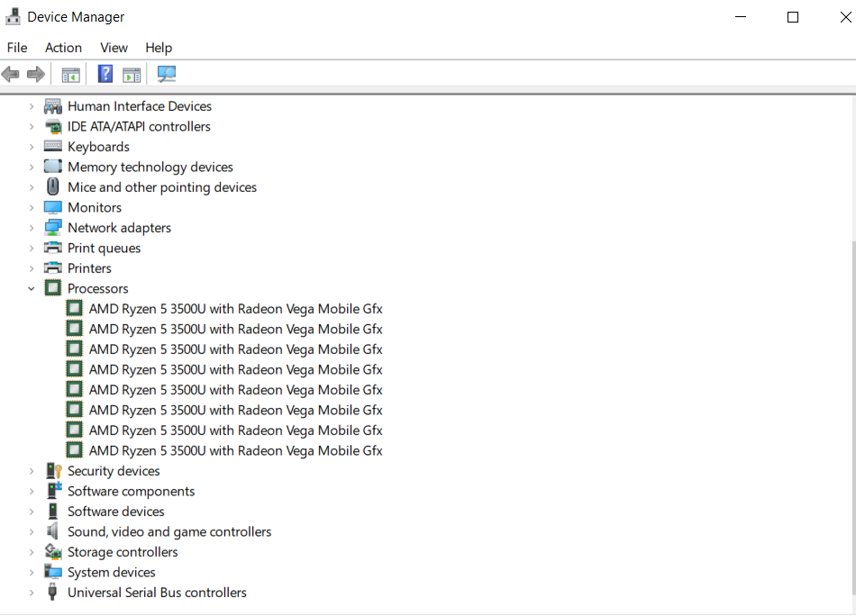Click the Show/Hide Console Tree toolbar icon
Image resolution: width=856 pixels, height=616 pixels.
point(70,74)
